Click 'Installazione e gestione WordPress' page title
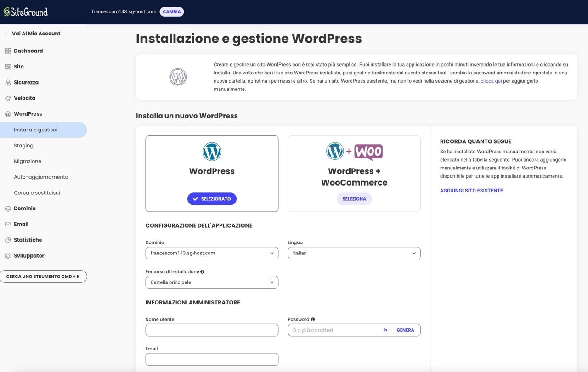Image resolution: width=588 pixels, height=372 pixels. [249, 39]
